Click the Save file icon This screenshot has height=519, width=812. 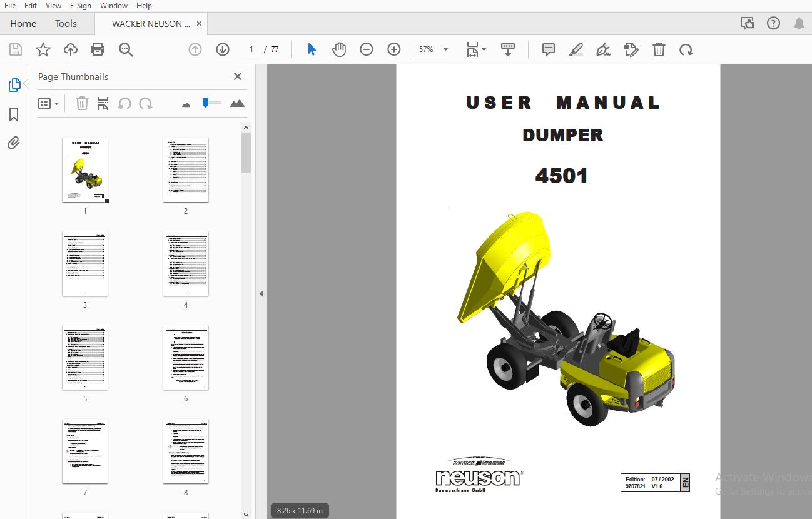point(16,50)
